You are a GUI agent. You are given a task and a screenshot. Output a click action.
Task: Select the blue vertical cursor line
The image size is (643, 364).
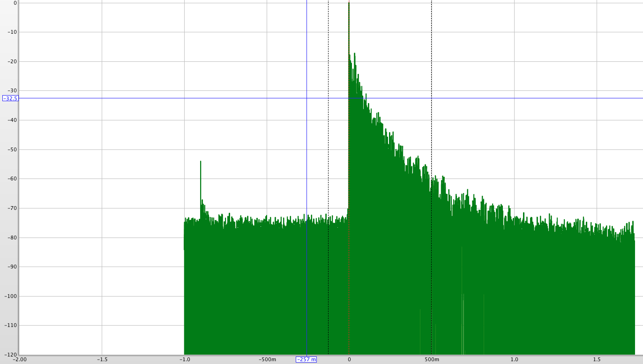pyautogui.click(x=307, y=178)
